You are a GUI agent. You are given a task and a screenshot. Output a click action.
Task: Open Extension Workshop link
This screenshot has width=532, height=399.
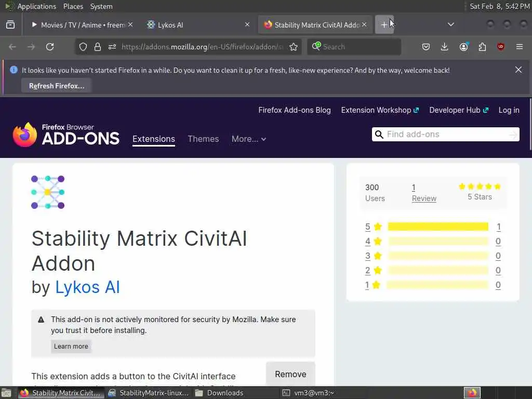point(380,110)
